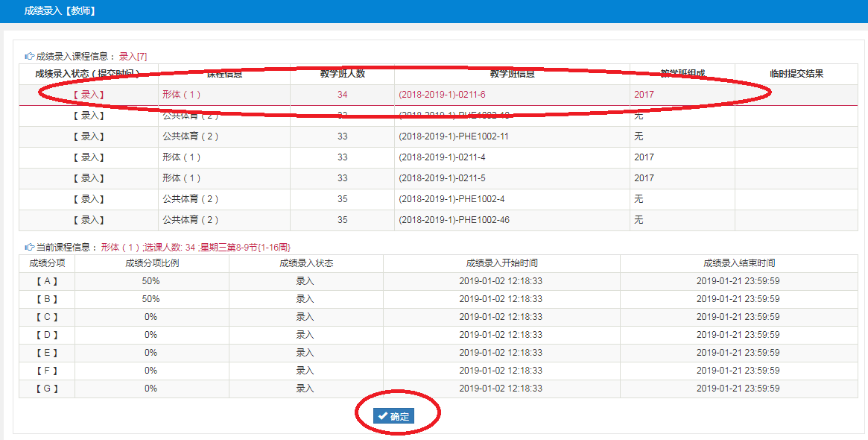Select 【录入】 in the 0211-5 row
Screen dimensions: 868x440
point(89,178)
